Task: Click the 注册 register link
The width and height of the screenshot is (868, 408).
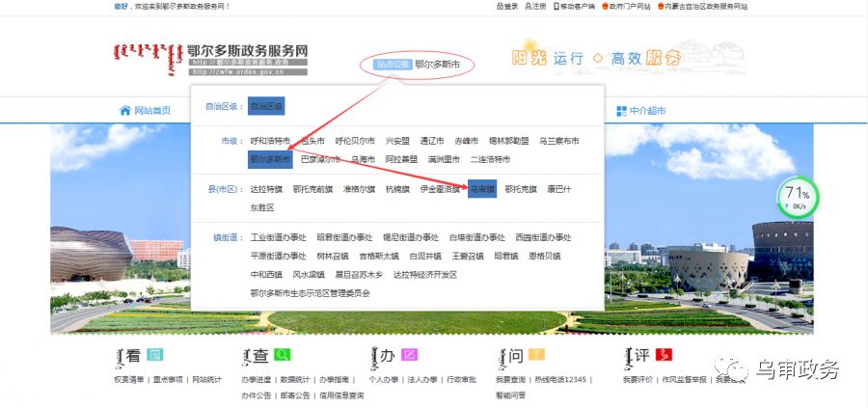Action: (535, 6)
